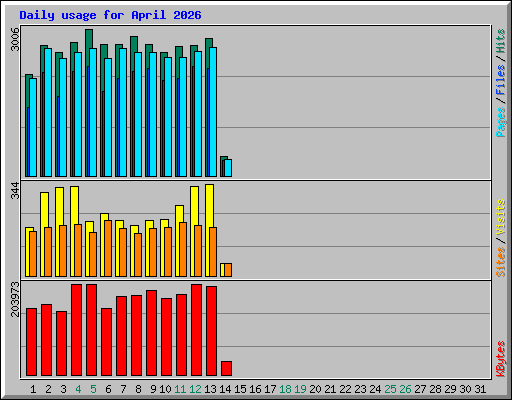
Task: Click day 6 label on the x-axis
Action: pos(108,389)
